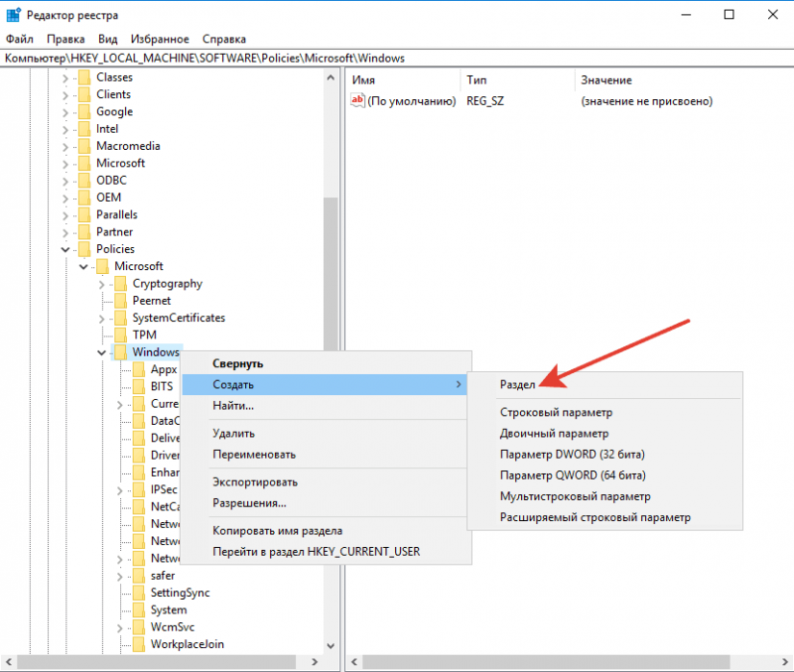
Task: Open the Избранное menu
Action: [x=160, y=39]
